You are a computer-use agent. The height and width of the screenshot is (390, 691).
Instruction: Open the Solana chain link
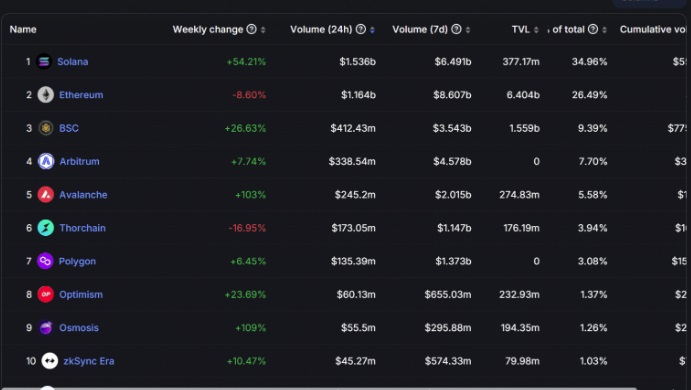(73, 62)
